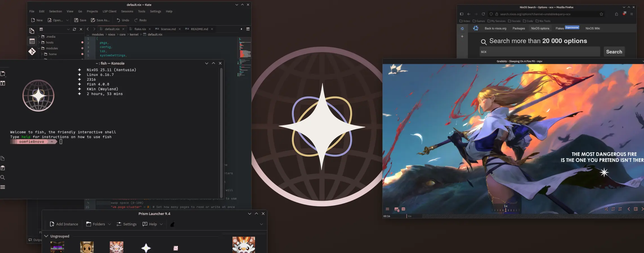Open the LSP Client menu in Kate
This screenshot has width=644, height=253.
[x=109, y=12]
